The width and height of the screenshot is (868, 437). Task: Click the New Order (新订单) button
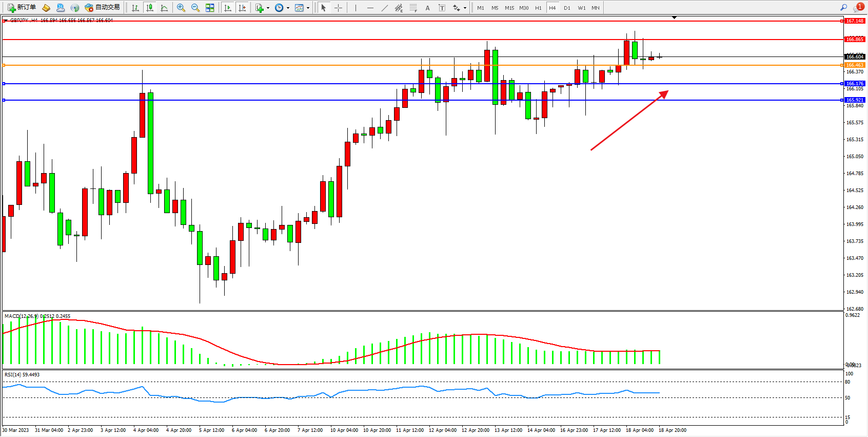[x=22, y=8]
